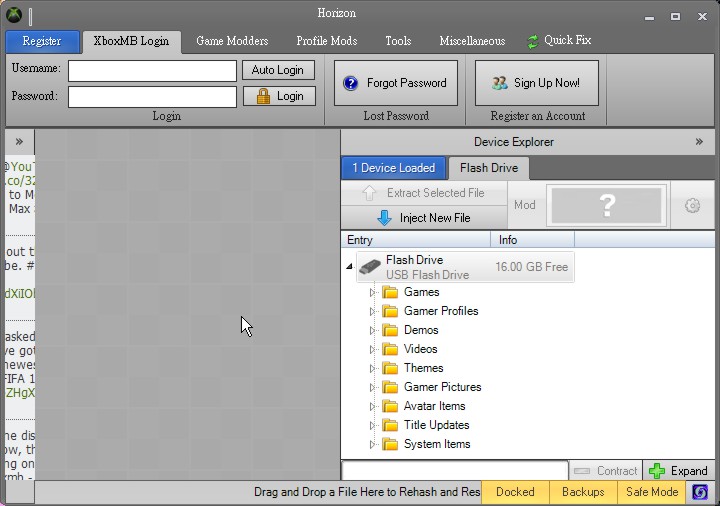
Task: Click the Contract button
Action: click(606, 471)
